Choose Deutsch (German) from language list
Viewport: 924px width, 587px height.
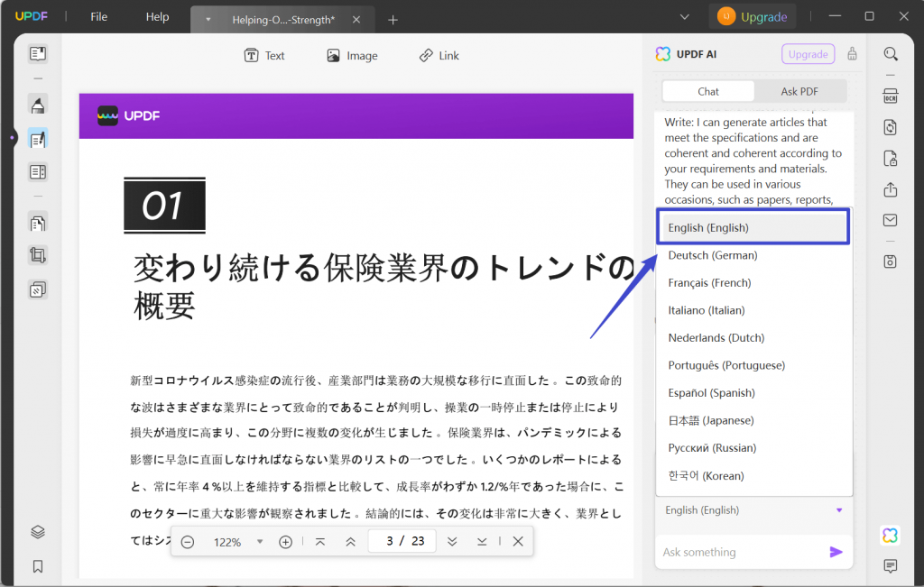[x=753, y=255]
